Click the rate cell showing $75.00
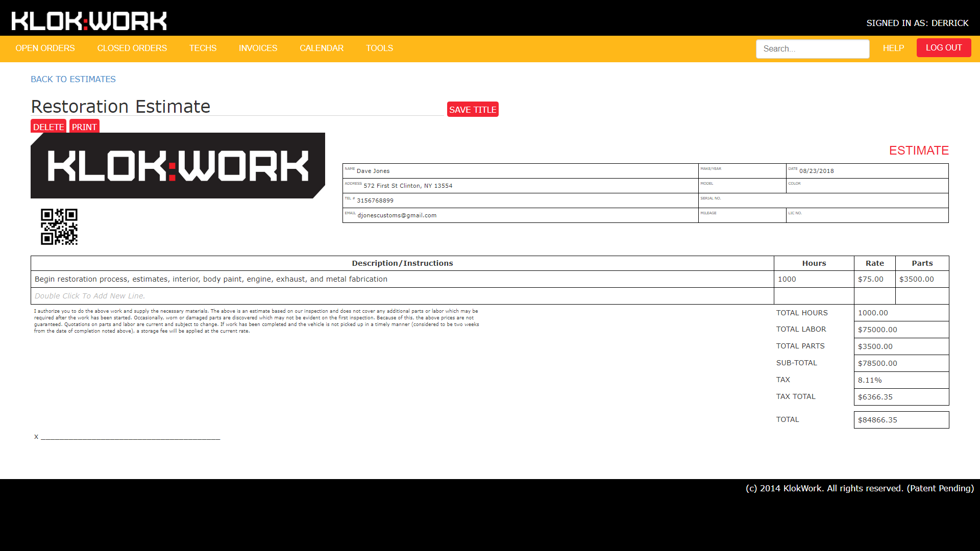Image resolution: width=980 pixels, height=551 pixels. pos(875,279)
